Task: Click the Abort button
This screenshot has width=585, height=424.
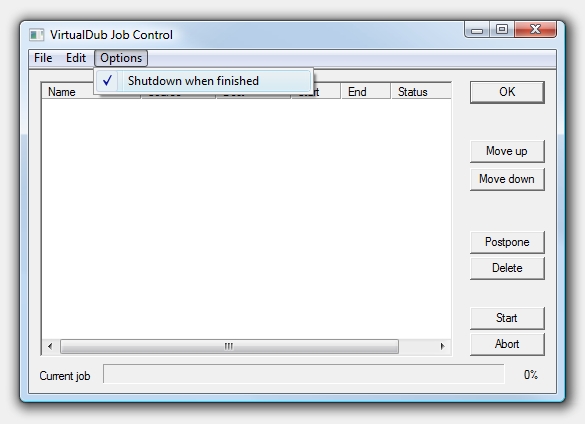Action: click(507, 344)
